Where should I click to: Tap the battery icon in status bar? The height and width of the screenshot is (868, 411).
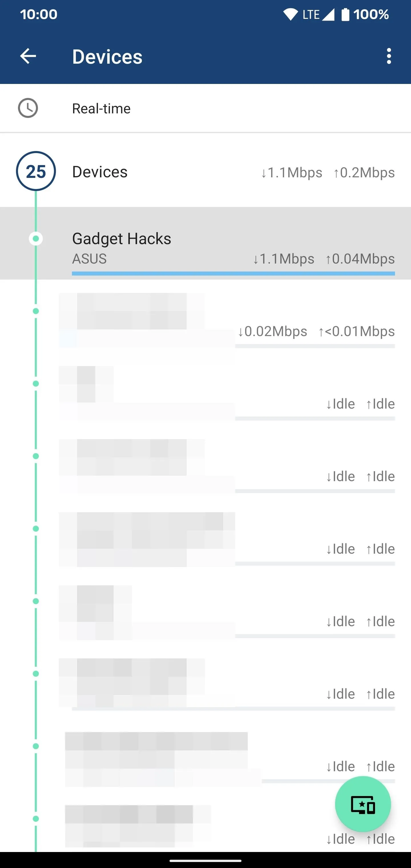(345, 15)
